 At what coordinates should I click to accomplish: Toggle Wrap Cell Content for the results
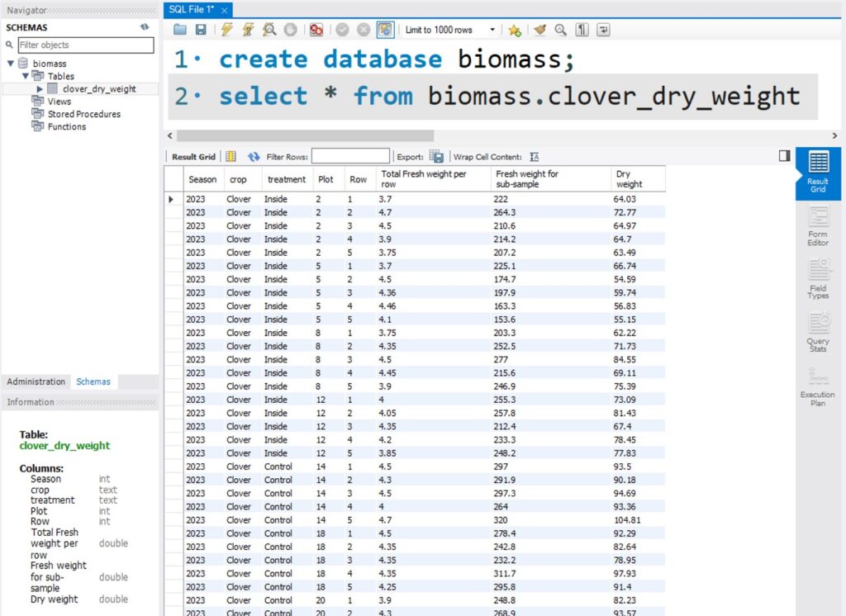(534, 156)
